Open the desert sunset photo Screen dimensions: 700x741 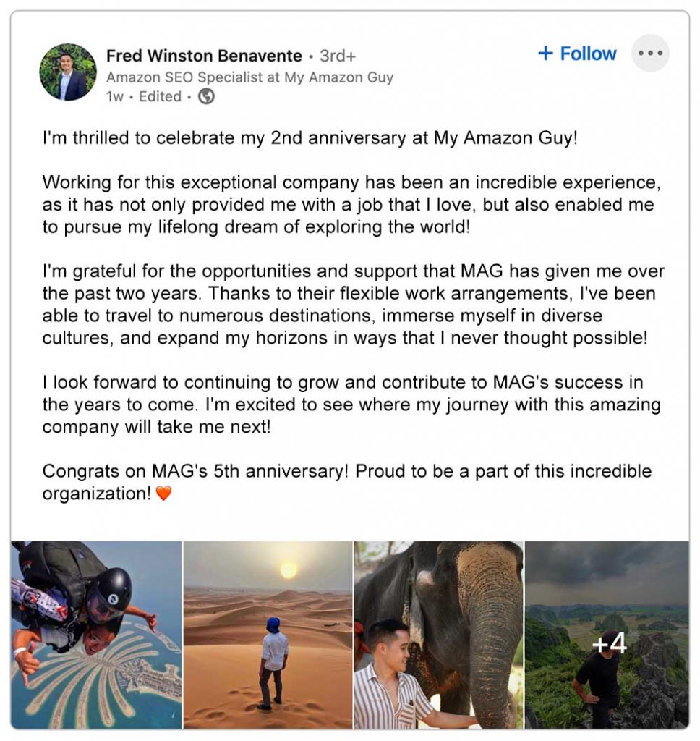(268, 635)
